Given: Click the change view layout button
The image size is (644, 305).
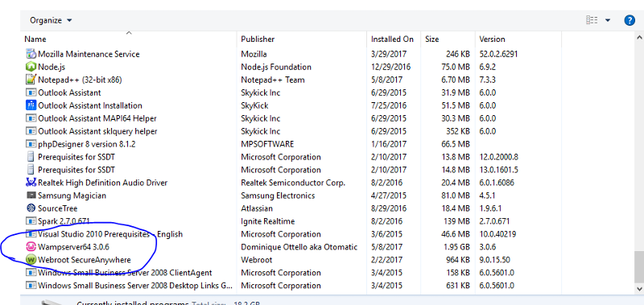Looking at the screenshot, I should click(592, 20).
